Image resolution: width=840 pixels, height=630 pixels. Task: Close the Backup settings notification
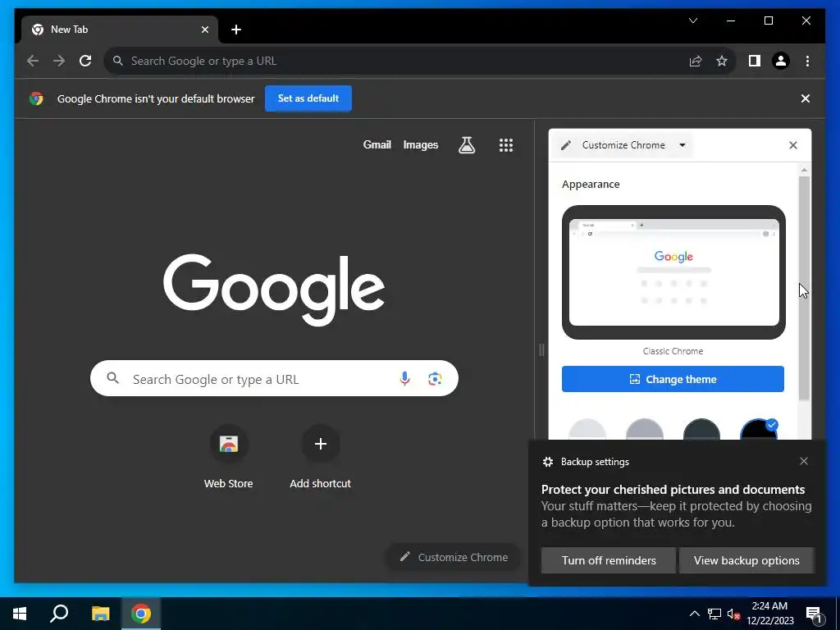pos(804,461)
